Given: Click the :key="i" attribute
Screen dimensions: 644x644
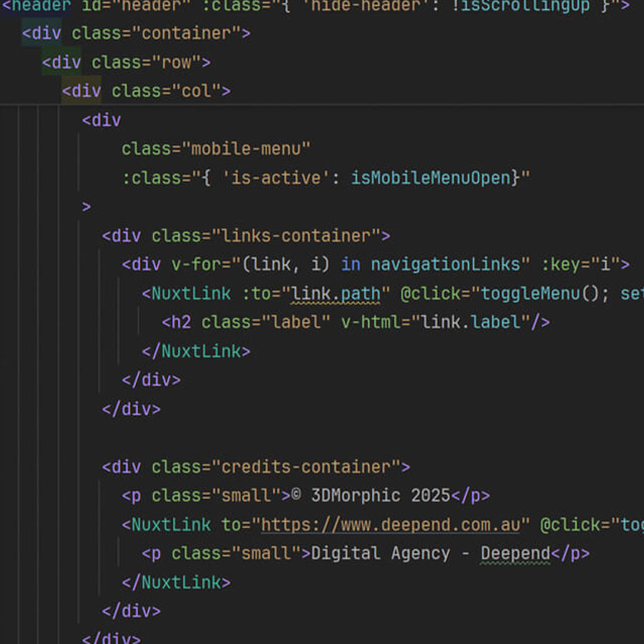Looking at the screenshot, I should pyautogui.click(x=581, y=265).
